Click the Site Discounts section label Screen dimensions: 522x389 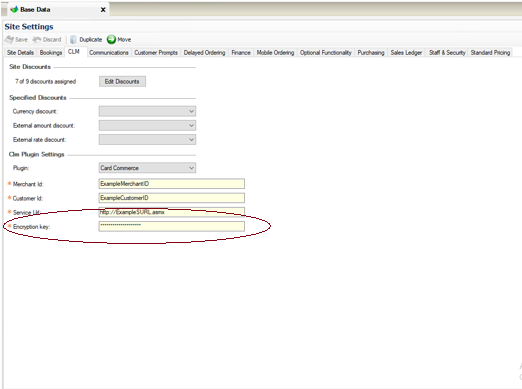tap(30, 67)
